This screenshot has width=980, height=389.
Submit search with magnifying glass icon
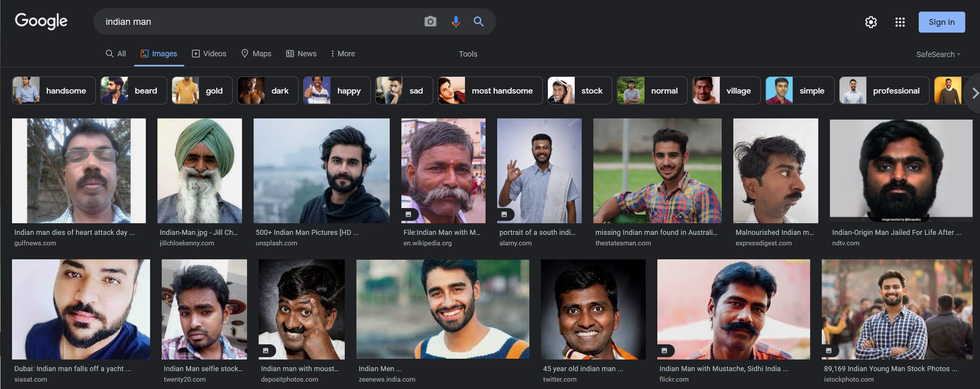click(479, 22)
